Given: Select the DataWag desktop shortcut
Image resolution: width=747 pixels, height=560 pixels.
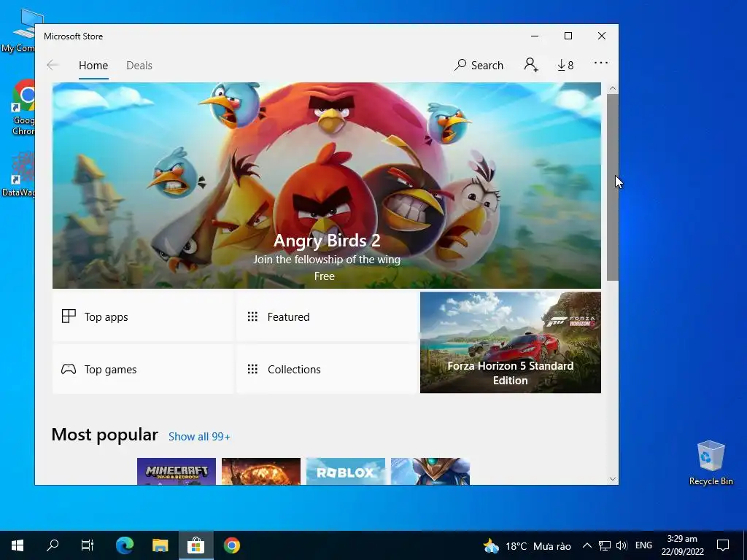Looking at the screenshot, I should click(x=19, y=174).
